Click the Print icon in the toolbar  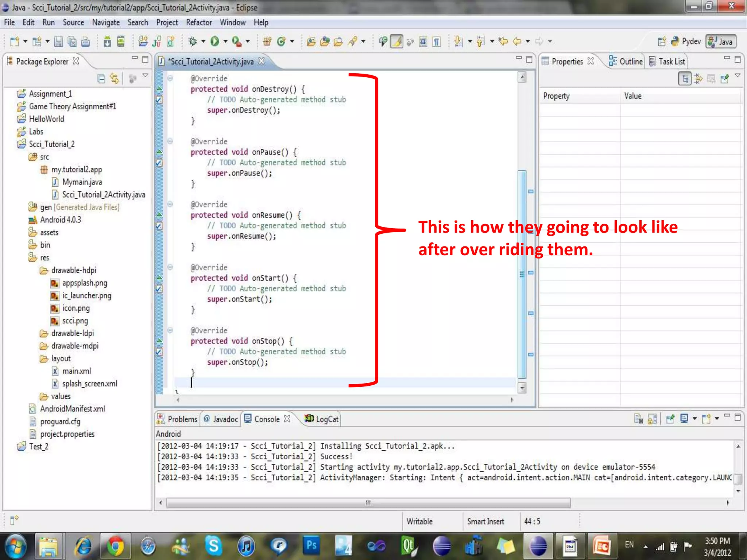click(85, 42)
